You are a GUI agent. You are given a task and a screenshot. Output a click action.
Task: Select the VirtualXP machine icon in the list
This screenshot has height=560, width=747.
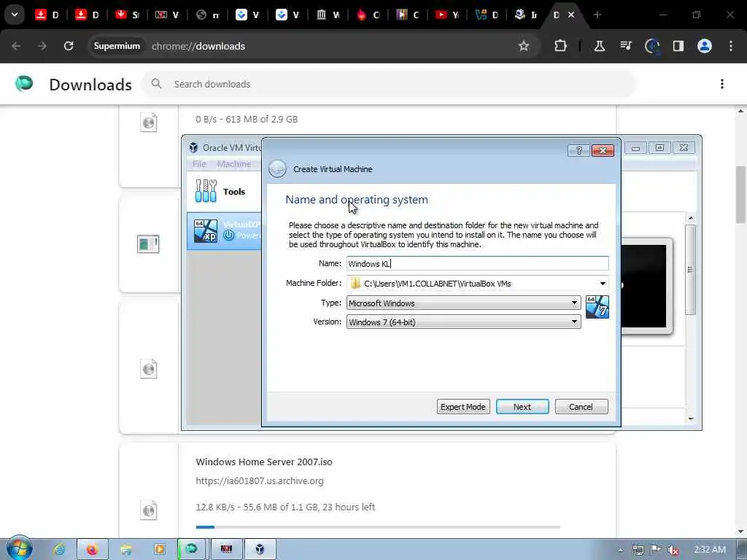coord(206,230)
